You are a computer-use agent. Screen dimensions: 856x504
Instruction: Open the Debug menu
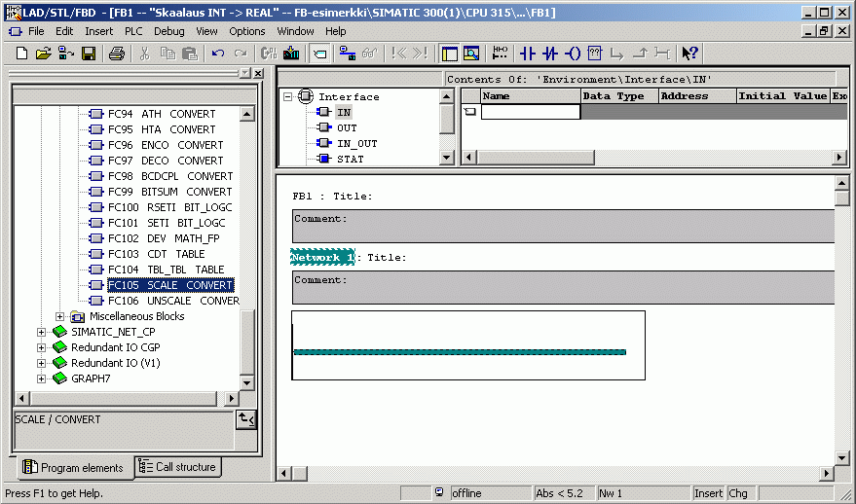tap(168, 31)
